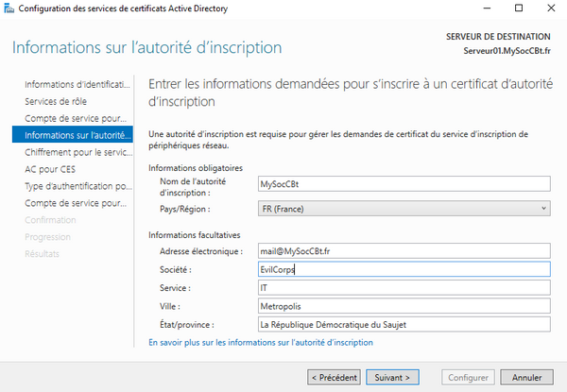This screenshot has height=392, width=567.
Task: Click the Adresse électronique input field
Action: pyautogui.click(x=404, y=250)
